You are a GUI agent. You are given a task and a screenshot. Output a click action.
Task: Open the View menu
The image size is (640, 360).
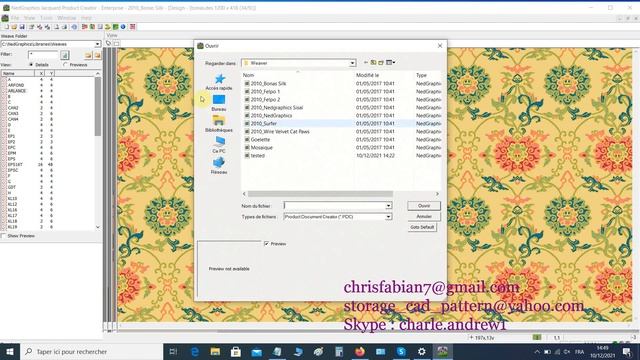(29, 18)
